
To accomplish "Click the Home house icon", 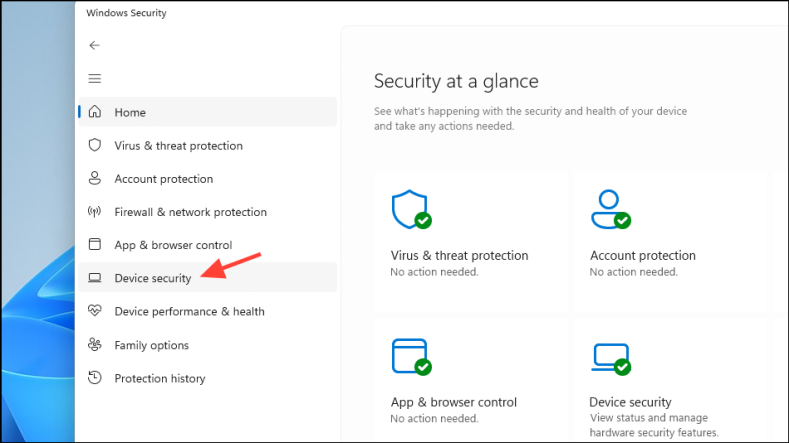I will [95, 112].
